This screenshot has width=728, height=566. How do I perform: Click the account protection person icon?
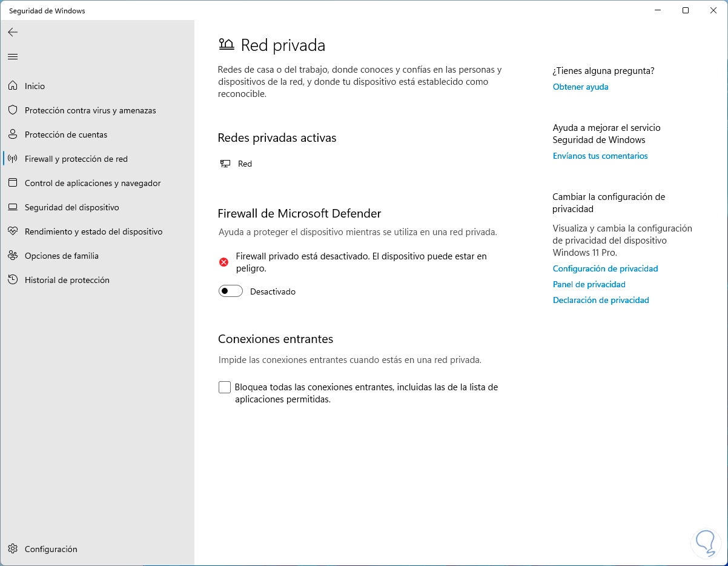click(x=13, y=135)
